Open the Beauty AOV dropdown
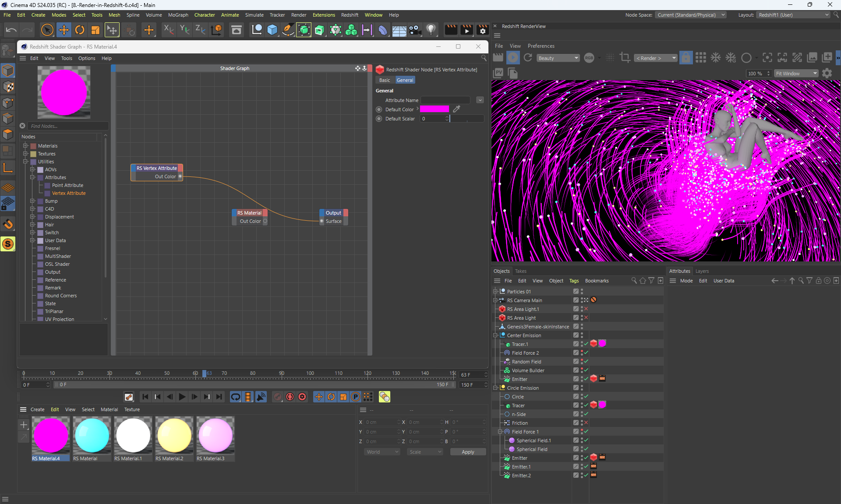 tap(558, 58)
